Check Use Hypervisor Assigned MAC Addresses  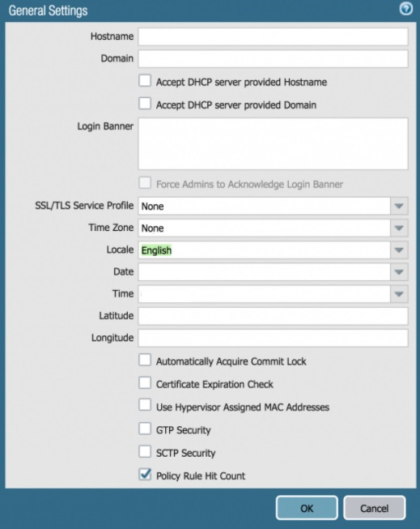[145, 405]
